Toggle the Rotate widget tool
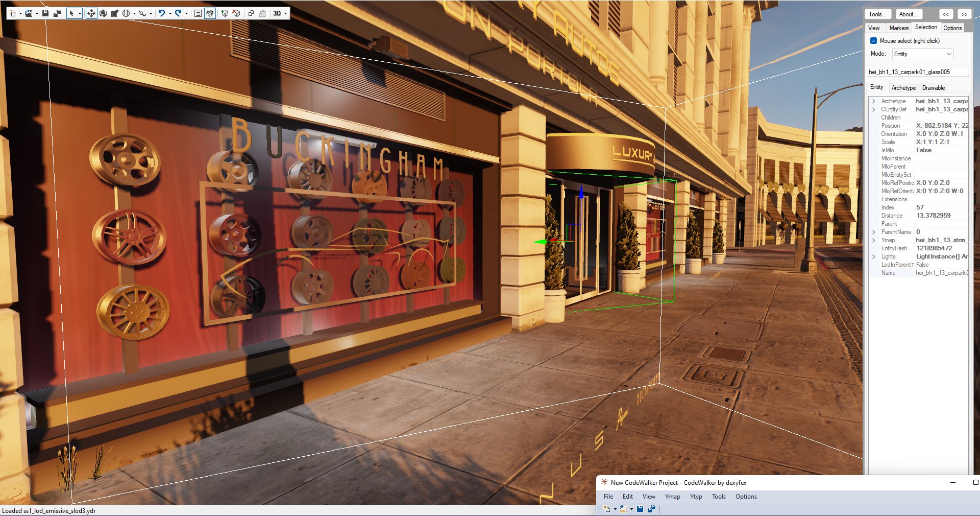This screenshot has width=980, height=516. 103,13
